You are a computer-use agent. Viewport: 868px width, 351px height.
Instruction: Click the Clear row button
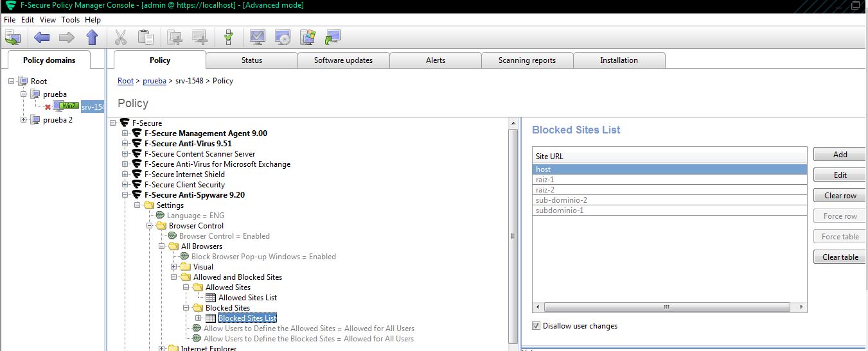(x=840, y=196)
